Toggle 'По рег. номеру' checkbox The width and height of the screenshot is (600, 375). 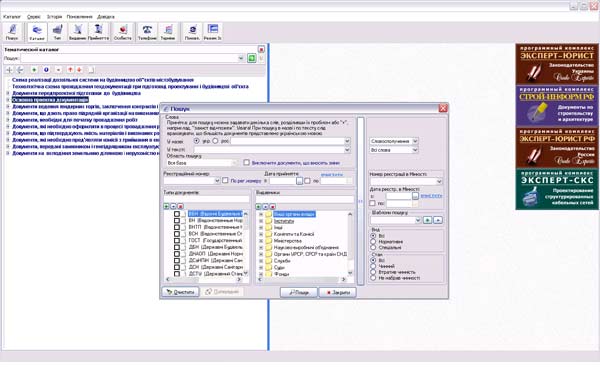click(x=225, y=180)
